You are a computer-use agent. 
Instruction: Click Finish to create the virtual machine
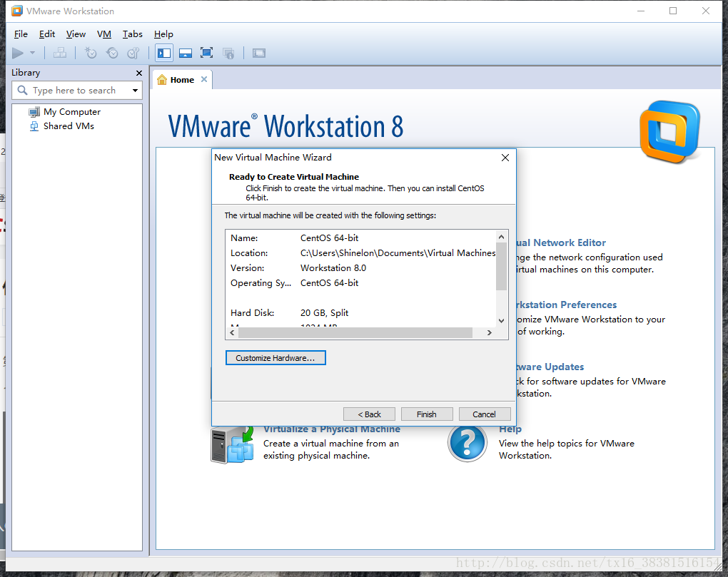426,414
